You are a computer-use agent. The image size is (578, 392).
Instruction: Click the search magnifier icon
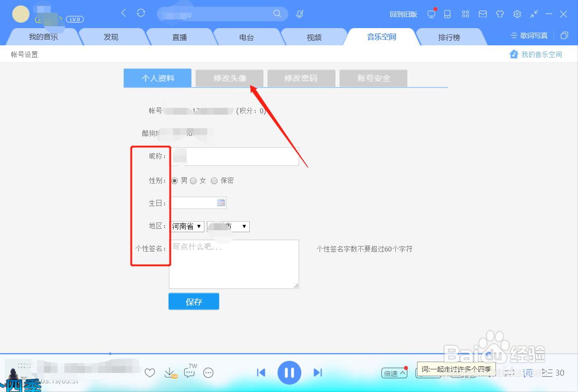click(277, 14)
